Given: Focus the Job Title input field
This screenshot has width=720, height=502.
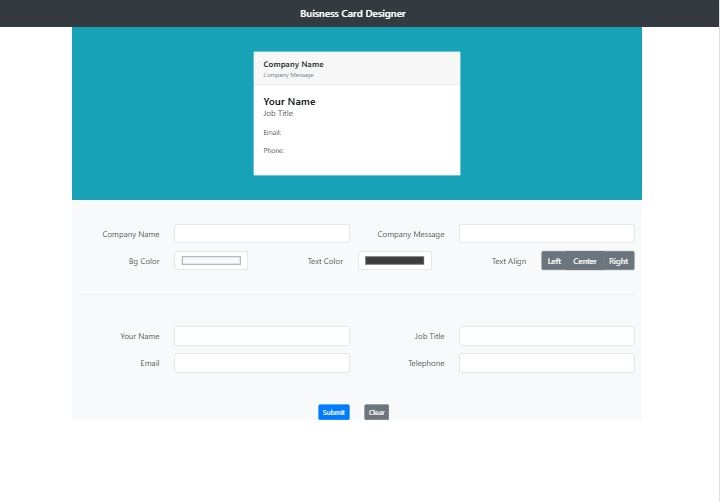Looking at the screenshot, I should 546,336.
